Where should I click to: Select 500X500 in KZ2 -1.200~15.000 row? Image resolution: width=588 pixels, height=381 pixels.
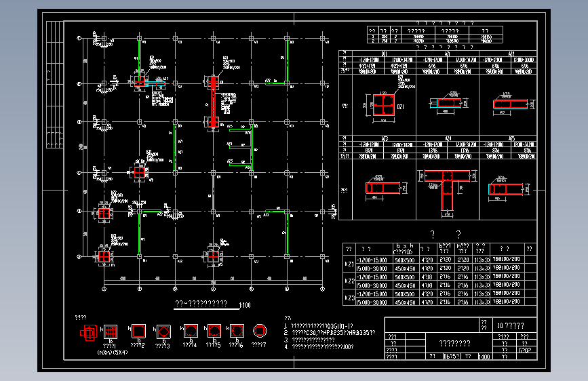click(405, 277)
